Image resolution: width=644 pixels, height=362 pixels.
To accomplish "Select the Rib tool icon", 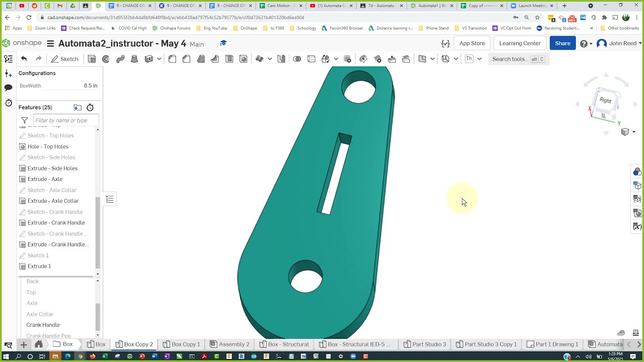I will 215,59.
